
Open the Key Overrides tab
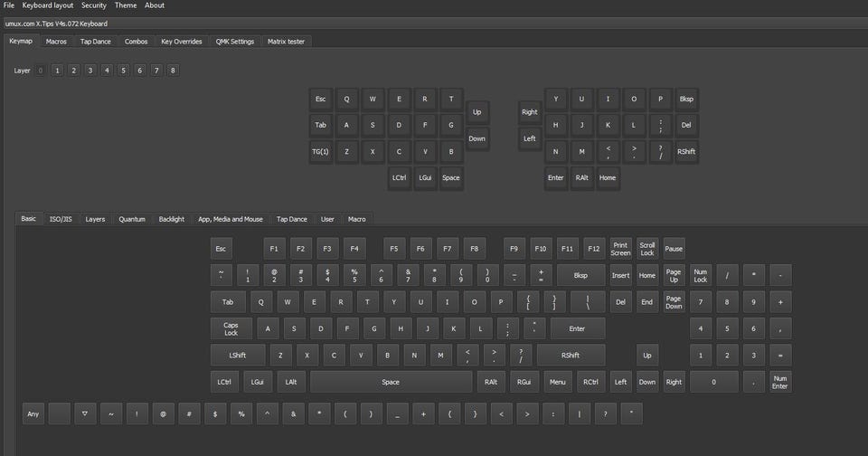click(182, 42)
